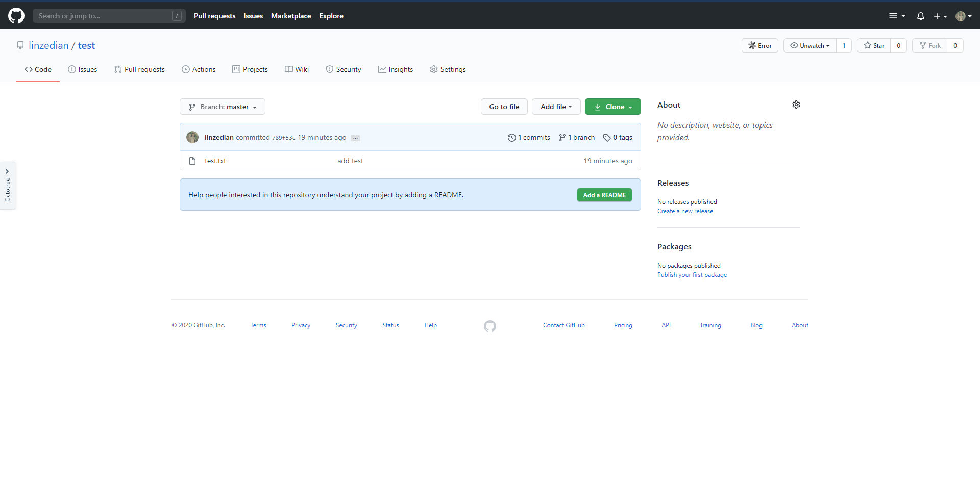The image size is (980, 485).
Task: Click Publish your first package link
Action: pos(692,275)
